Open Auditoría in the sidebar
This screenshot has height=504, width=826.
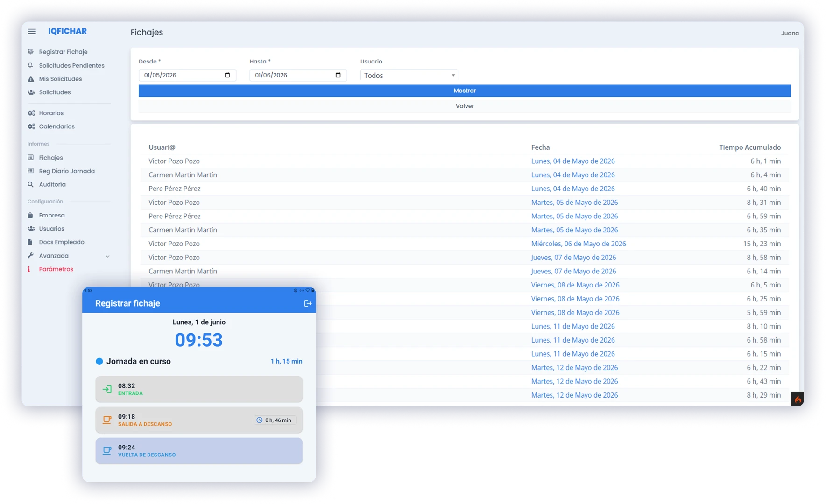tap(52, 184)
